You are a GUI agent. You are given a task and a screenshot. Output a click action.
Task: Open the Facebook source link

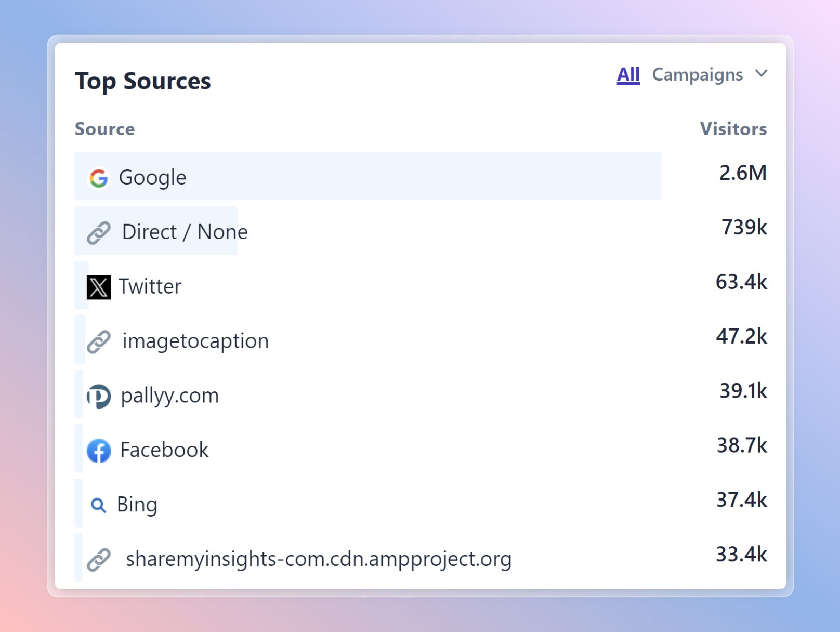click(164, 450)
